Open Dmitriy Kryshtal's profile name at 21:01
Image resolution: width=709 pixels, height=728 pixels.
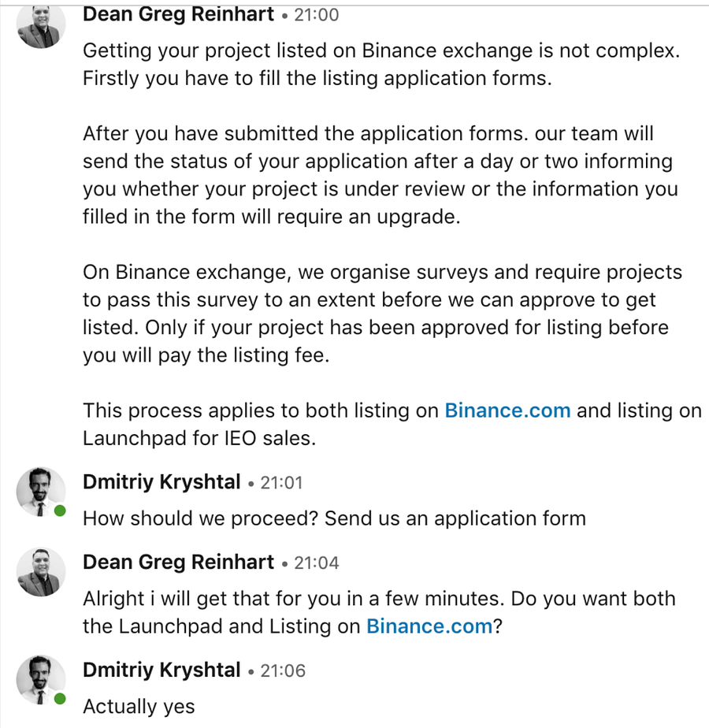161,482
